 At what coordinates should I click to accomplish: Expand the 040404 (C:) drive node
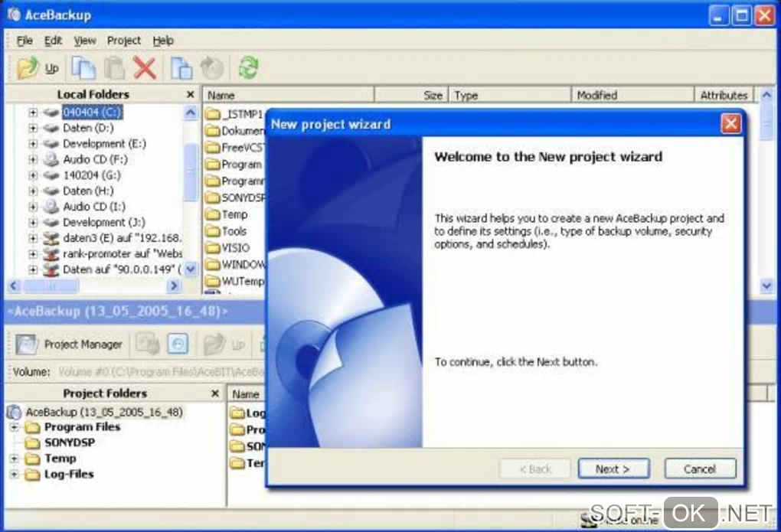pos(33,112)
